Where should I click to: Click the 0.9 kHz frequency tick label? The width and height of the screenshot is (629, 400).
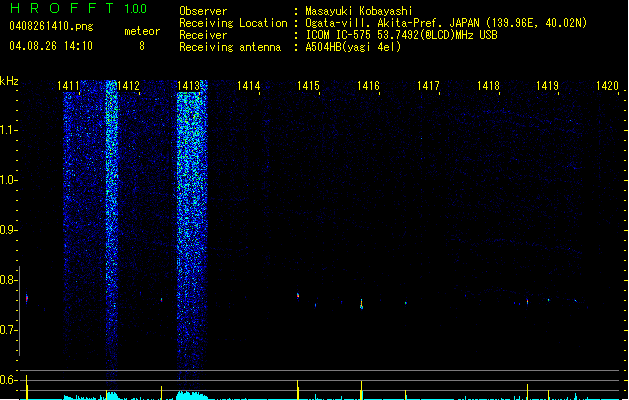click(8, 230)
